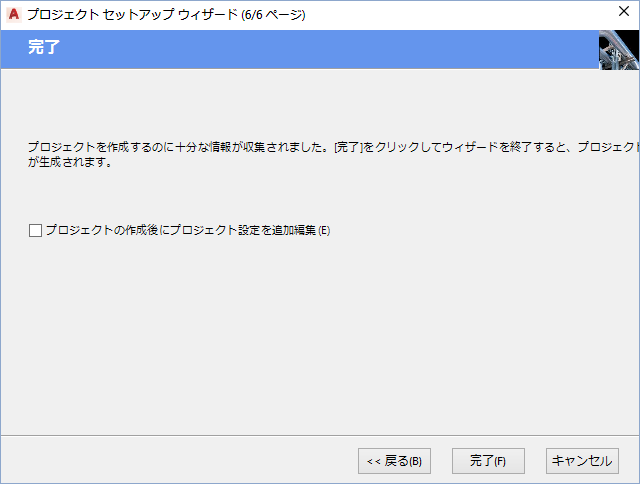Click the が生成されます second description line
The image size is (640, 484).
point(69,162)
